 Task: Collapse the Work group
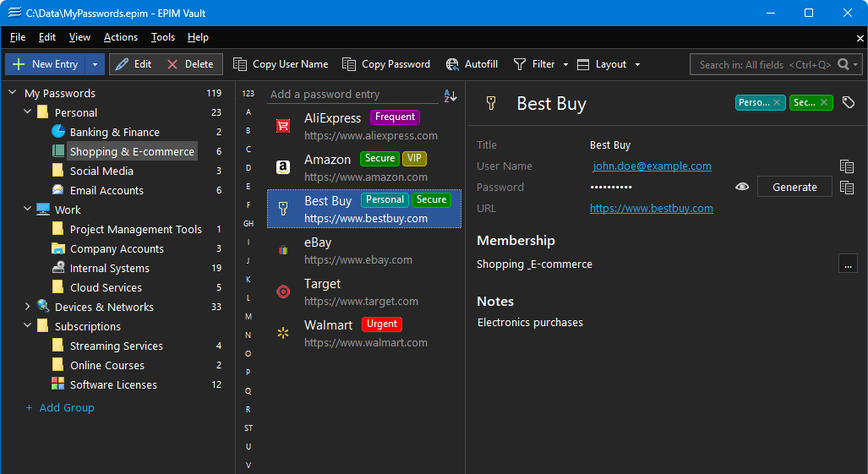point(27,210)
